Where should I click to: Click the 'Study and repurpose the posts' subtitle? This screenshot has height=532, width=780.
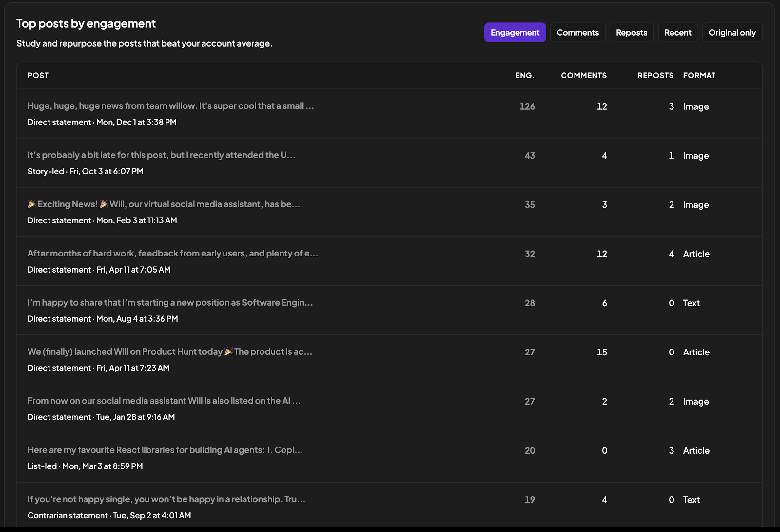click(x=144, y=43)
